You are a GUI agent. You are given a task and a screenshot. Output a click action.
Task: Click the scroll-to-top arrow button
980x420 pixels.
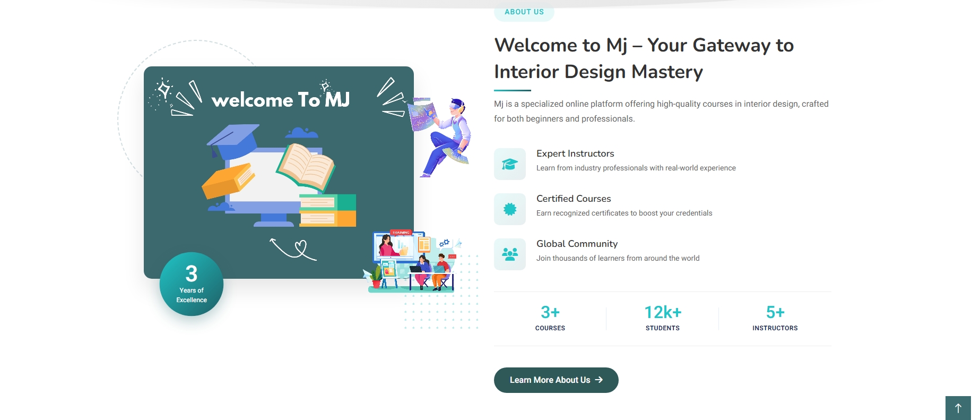tap(958, 408)
